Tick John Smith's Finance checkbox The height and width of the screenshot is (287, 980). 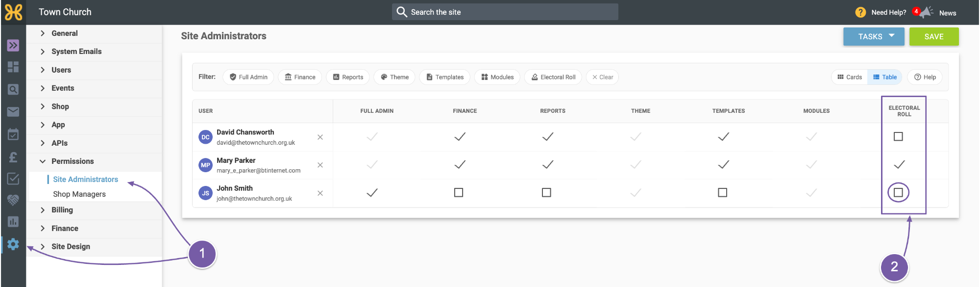pyautogui.click(x=459, y=192)
